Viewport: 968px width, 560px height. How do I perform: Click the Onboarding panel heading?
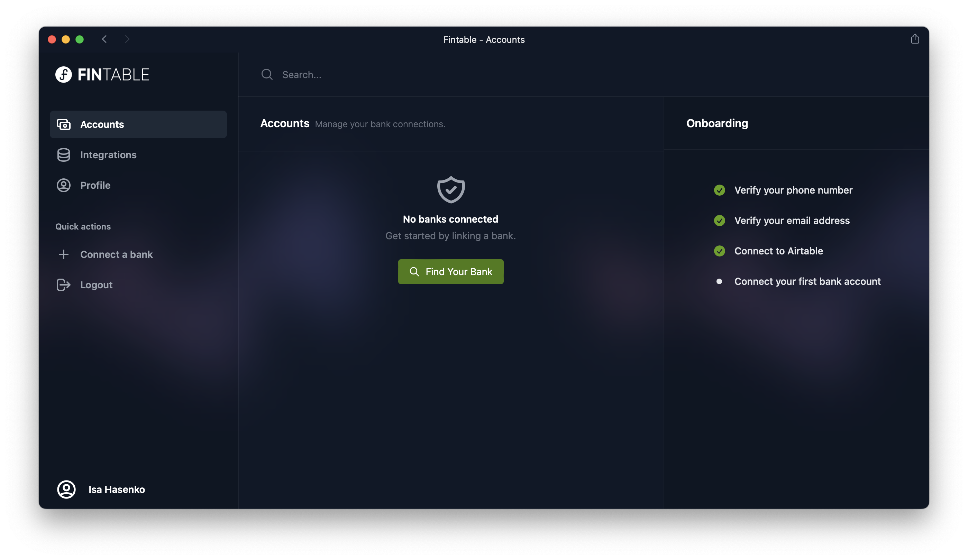tap(717, 123)
